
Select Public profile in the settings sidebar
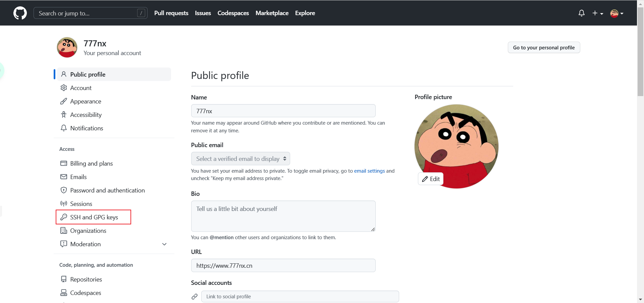pos(114,74)
